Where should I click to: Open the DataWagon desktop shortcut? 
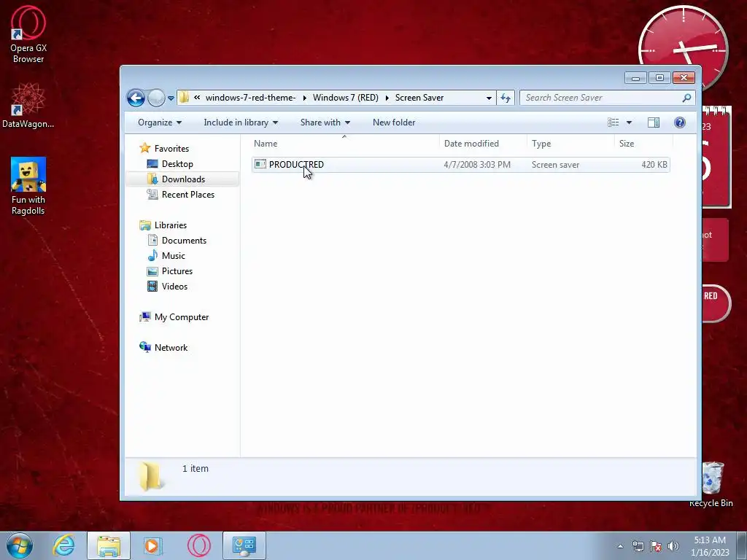28,105
